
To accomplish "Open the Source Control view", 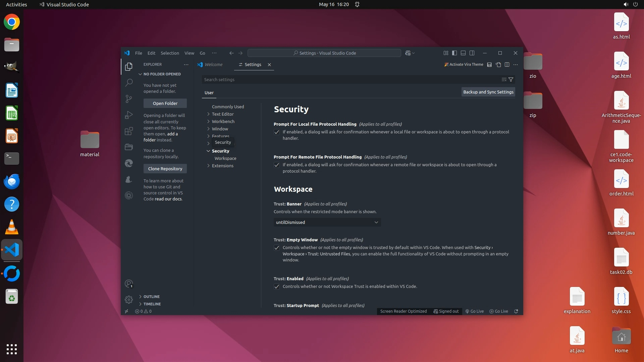I will pos(129,99).
